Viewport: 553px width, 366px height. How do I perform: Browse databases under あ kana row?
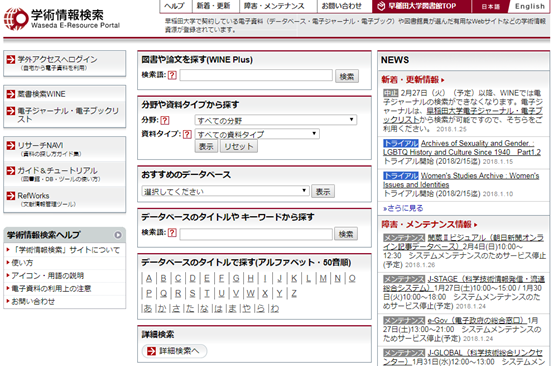pos(148,309)
